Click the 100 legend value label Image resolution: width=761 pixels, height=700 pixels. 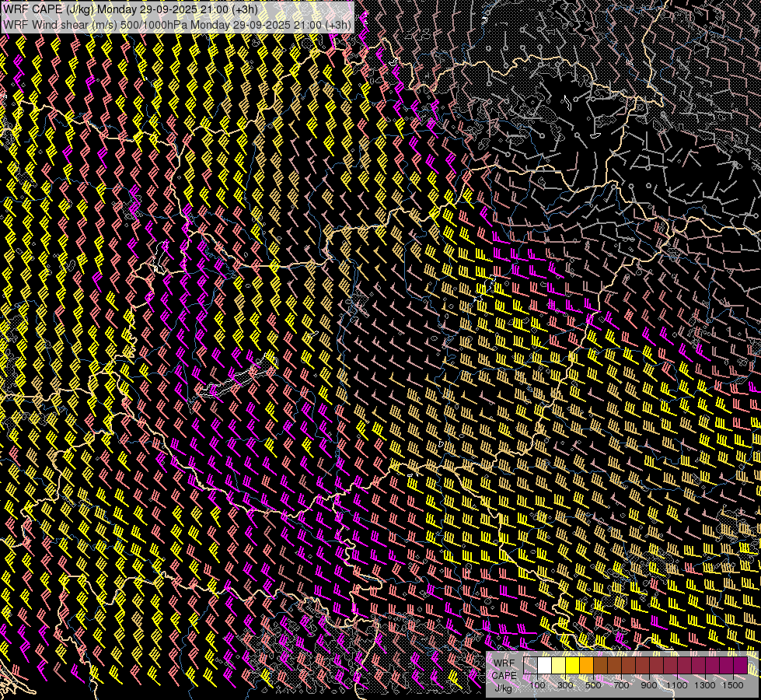click(537, 685)
